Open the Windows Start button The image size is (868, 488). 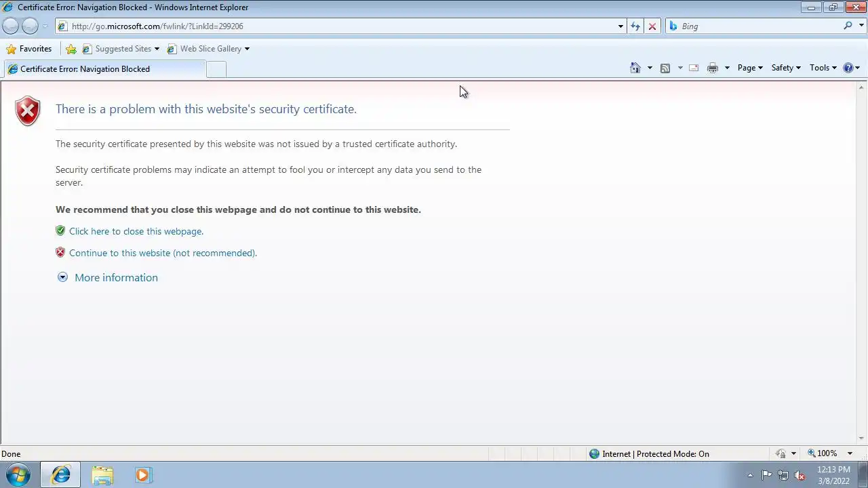click(18, 475)
